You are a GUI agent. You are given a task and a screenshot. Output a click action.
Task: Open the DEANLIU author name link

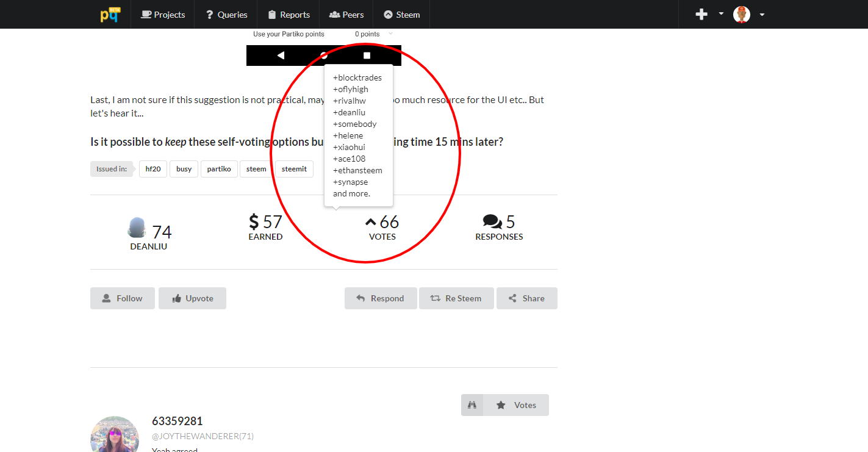[x=149, y=246]
